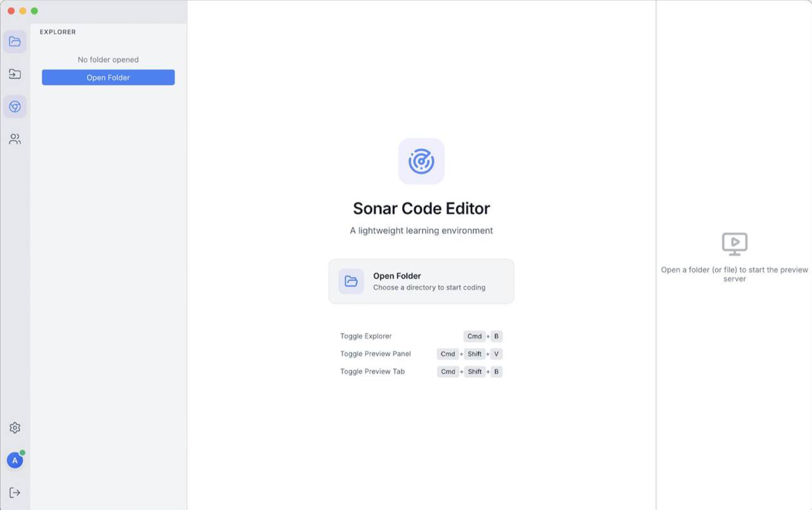Click the Sonar Code Editor title
The image size is (812, 510).
[421, 208]
